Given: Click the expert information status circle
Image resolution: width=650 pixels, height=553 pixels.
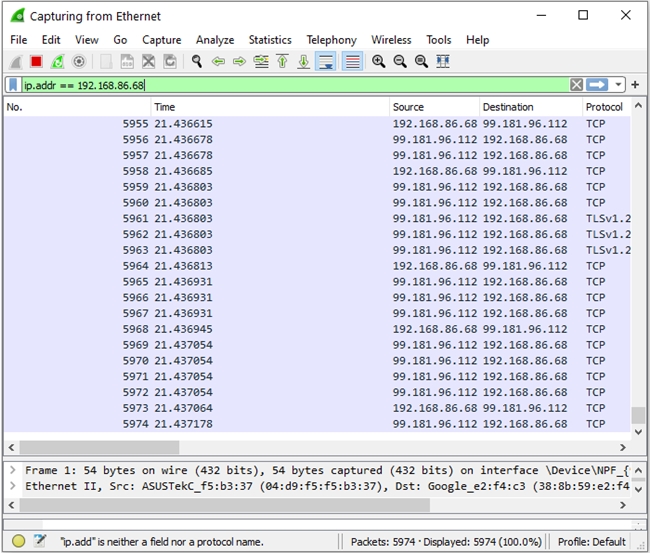Looking at the screenshot, I should pyautogui.click(x=18, y=541).
